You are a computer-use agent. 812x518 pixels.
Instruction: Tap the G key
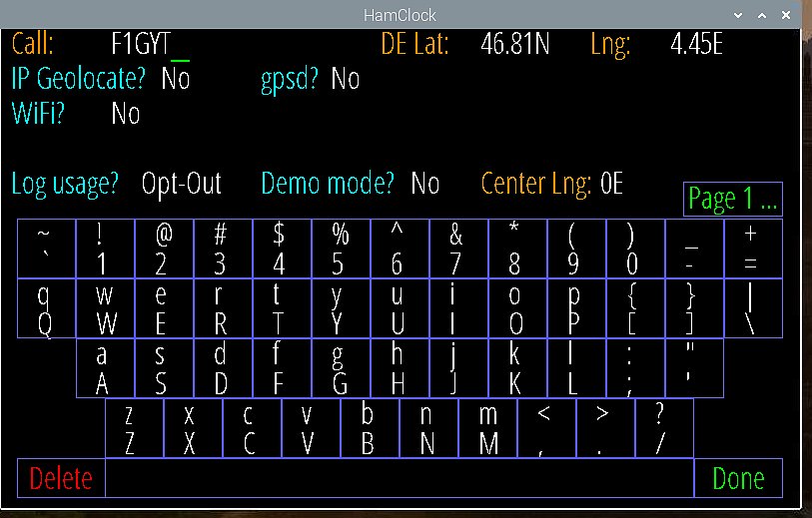click(342, 368)
